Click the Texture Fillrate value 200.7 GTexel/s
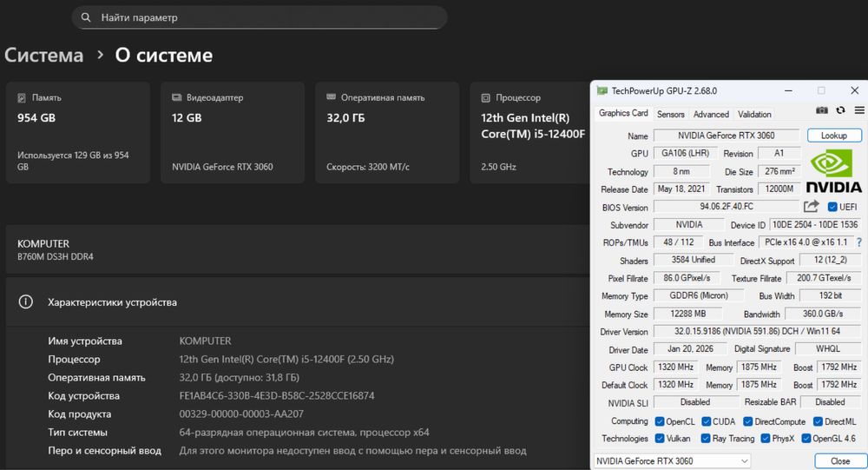The height and width of the screenshot is (470, 868). (x=824, y=278)
